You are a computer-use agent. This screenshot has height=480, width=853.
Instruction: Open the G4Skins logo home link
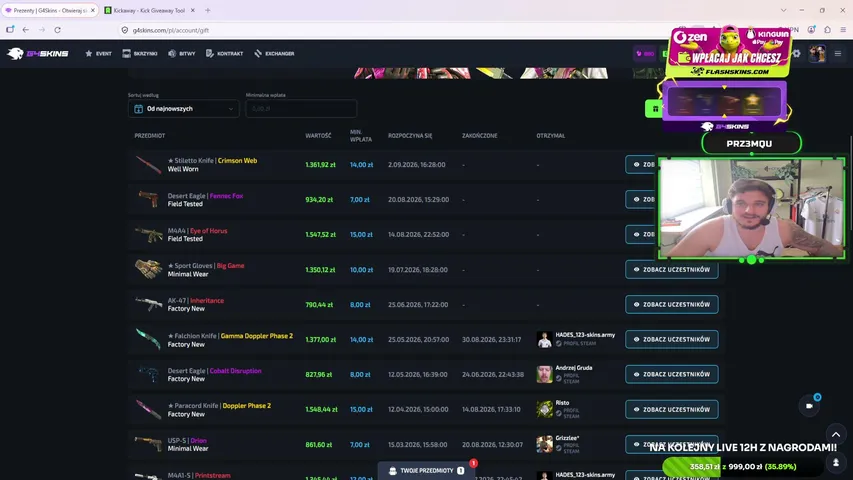click(x=38, y=53)
